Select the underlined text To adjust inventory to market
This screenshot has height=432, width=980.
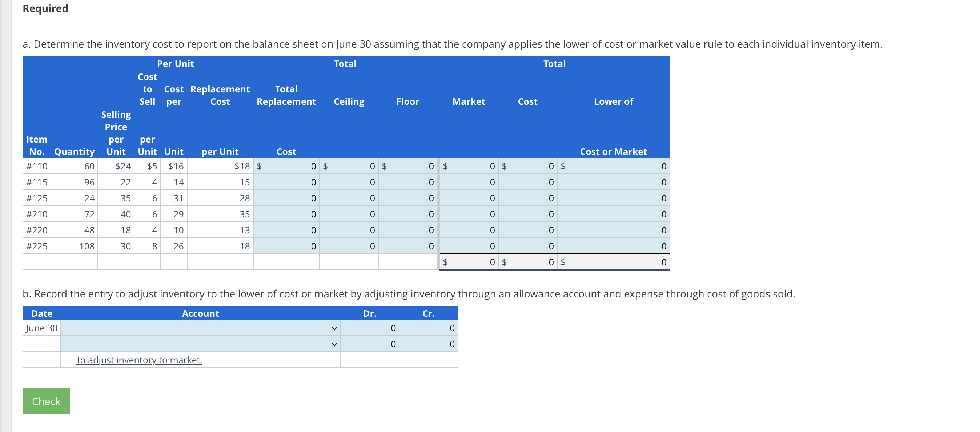pyautogui.click(x=138, y=360)
